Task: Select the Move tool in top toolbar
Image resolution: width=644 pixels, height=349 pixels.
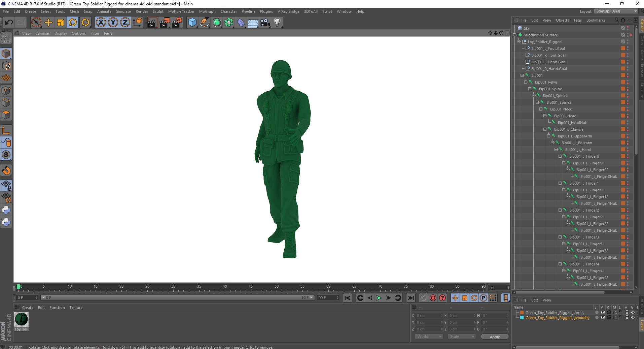Action: click(x=48, y=23)
